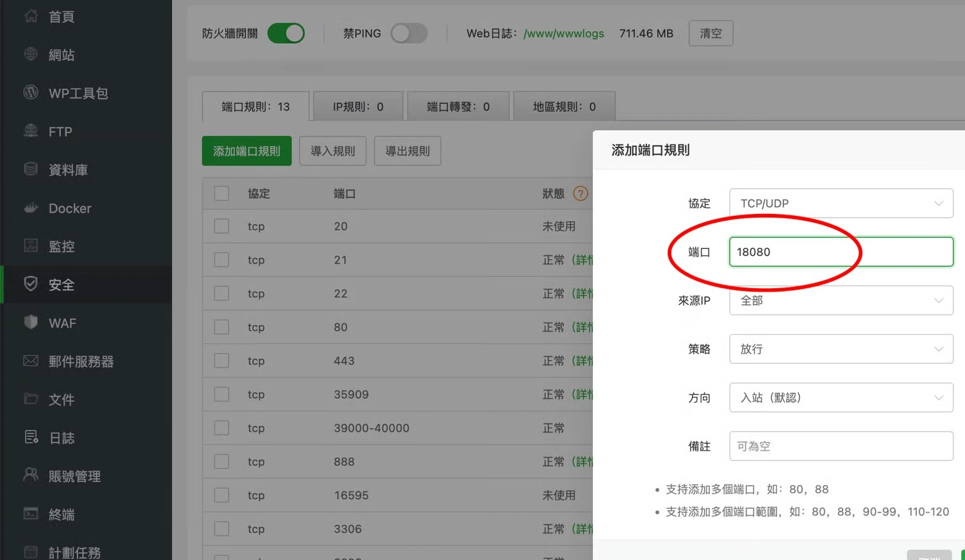The height and width of the screenshot is (560, 965).
Task: Click the 導出規則 export button
Action: [408, 151]
